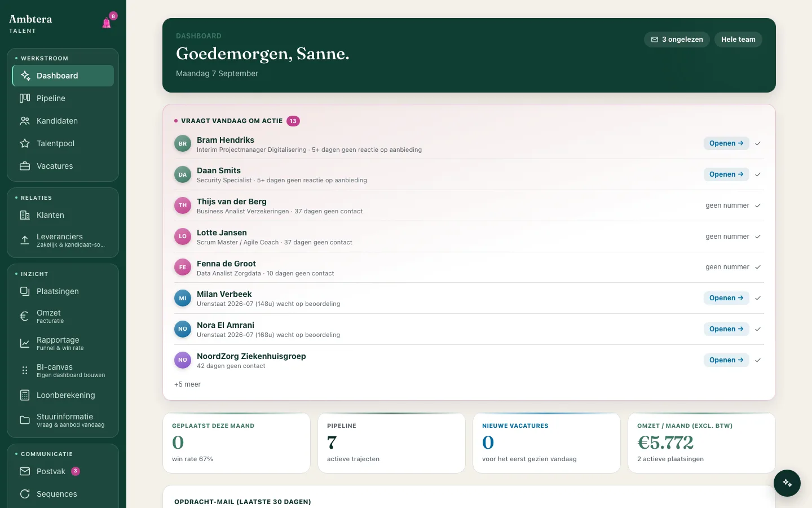812x508 pixels.
Task: Click the Klanten building icon
Action: pyautogui.click(x=25, y=215)
